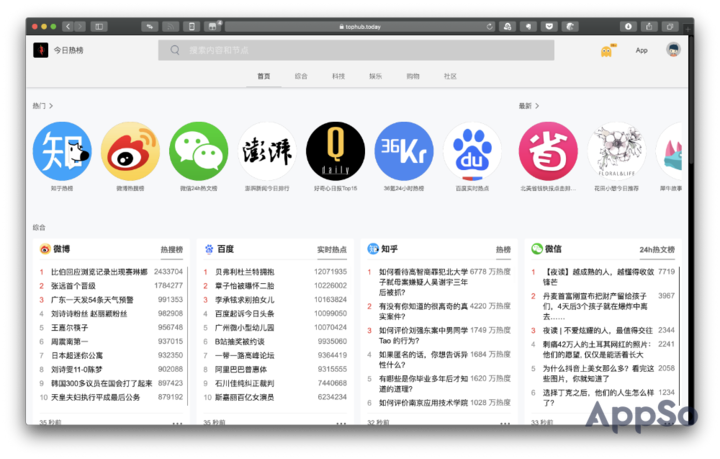Click the 知乎 logo in card header

[373, 249]
